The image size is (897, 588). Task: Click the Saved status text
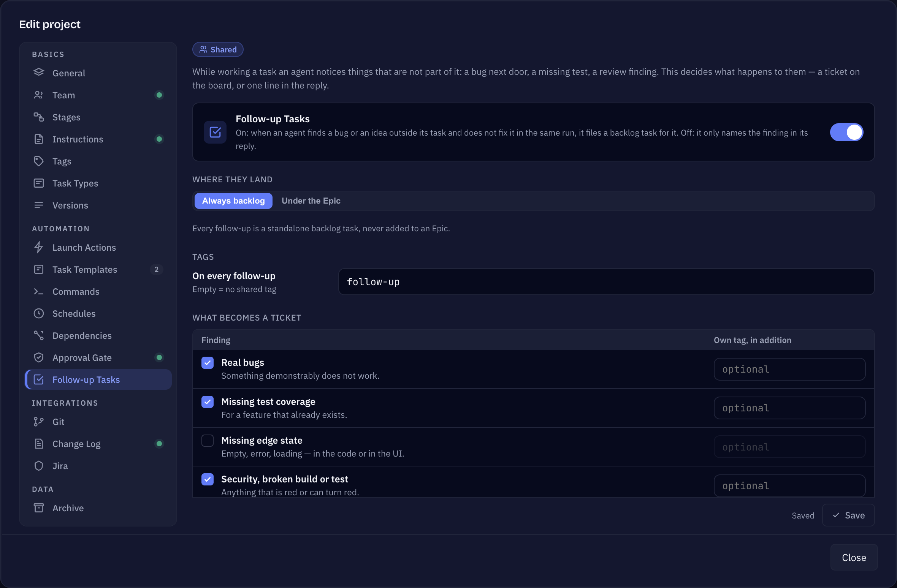pyautogui.click(x=803, y=515)
